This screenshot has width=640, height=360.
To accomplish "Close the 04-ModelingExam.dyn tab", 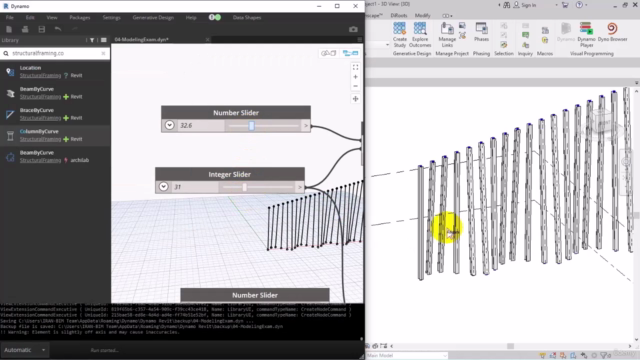I will pyautogui.click(x=207, y=40).
